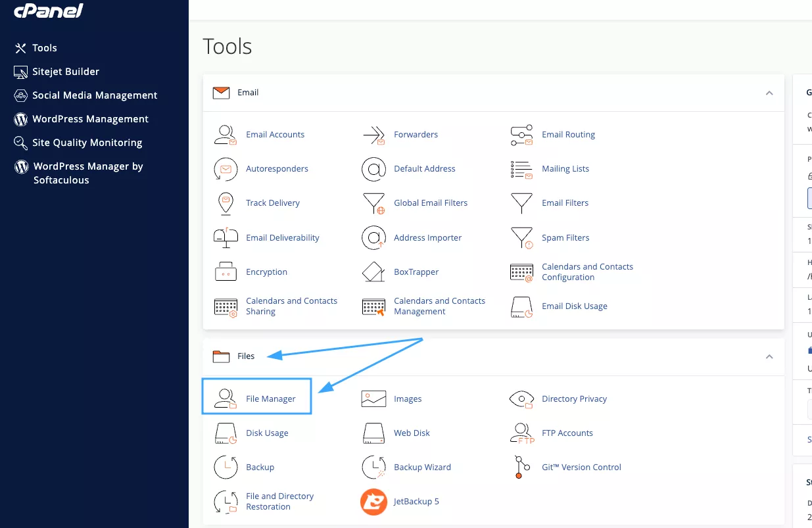Select the Track Delivery pin icon
This screenshot has height=528, width=812.
click(226, 203)
